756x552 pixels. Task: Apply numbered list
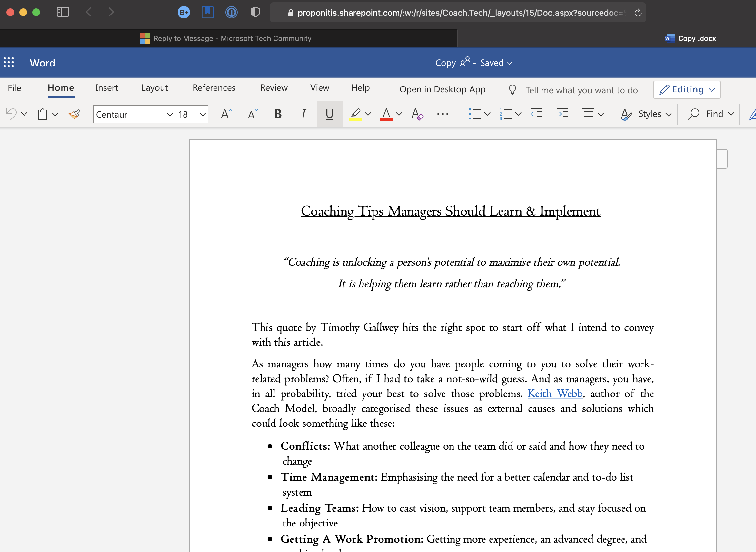pos(505,114)
